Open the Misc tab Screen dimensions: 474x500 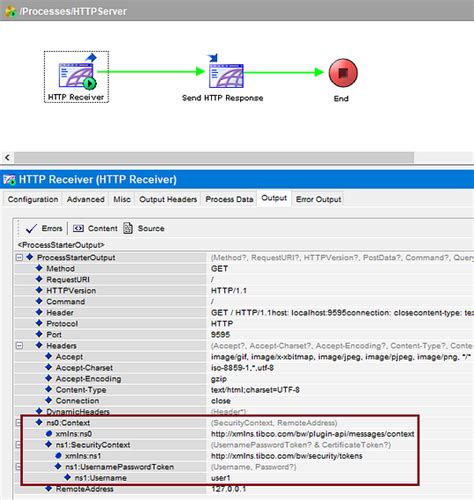click(122, 199)
